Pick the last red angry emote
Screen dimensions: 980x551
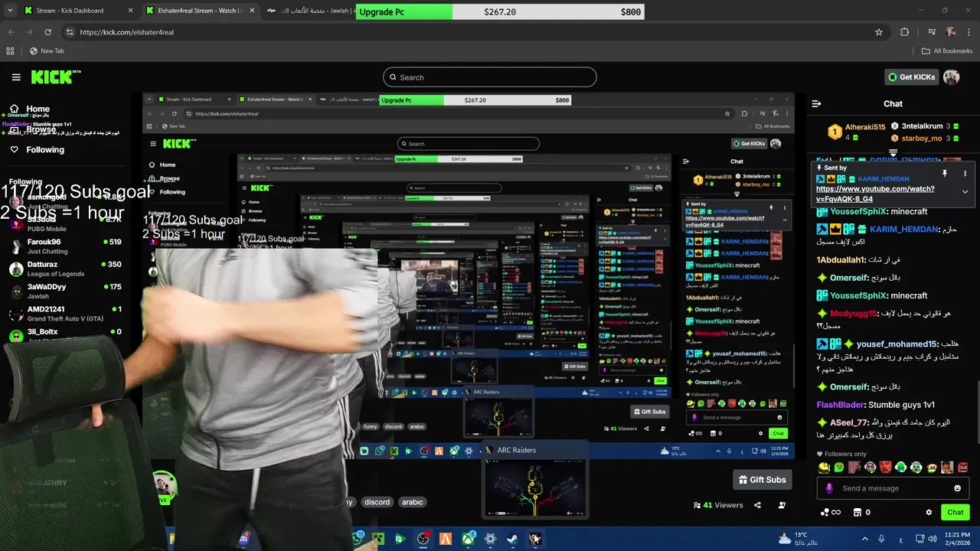click(963, 467)
